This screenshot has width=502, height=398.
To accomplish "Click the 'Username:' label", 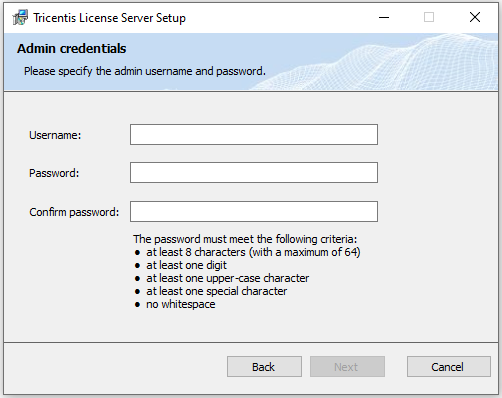I will [55, 135].
